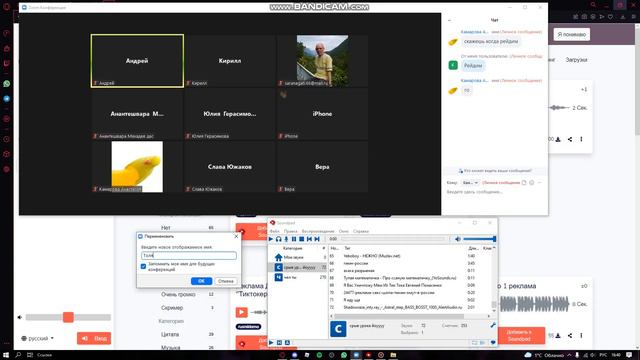
Task: Play selected sound in Soundpad toolbar
Action: coord(271,239)
